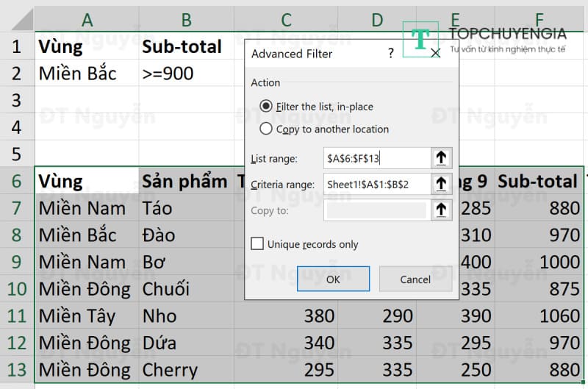Close the Advanced Filter dialog
The image size is (588, 389).
[x=435, y=53]
